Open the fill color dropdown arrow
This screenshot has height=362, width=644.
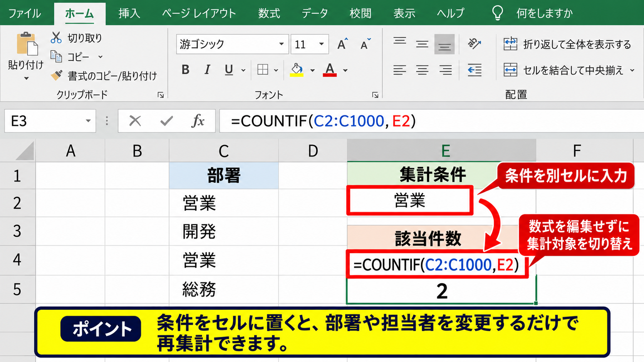(312, 70)
